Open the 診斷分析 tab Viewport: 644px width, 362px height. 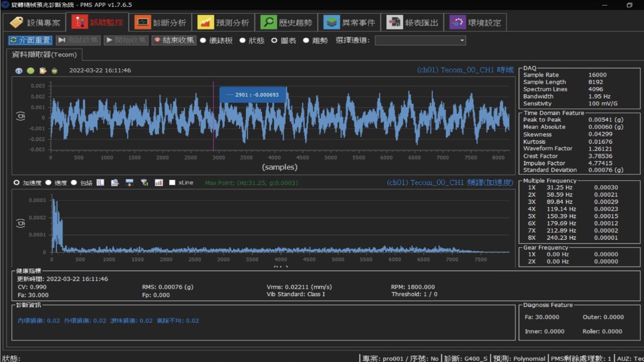coord(160,22)
